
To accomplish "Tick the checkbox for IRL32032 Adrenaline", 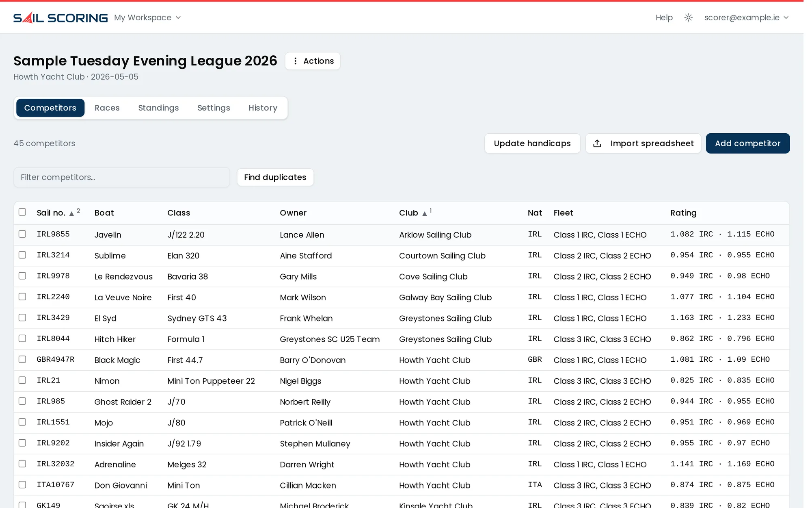I will click(22, 464).
